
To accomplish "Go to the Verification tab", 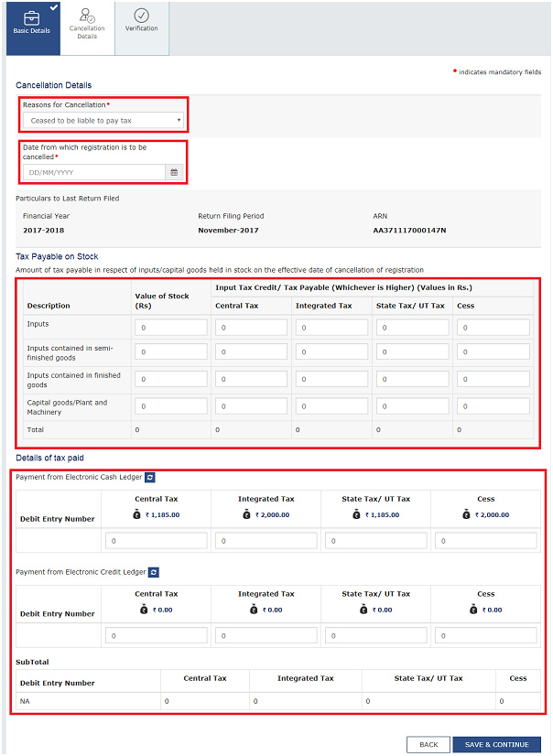I will coord(142,28).
